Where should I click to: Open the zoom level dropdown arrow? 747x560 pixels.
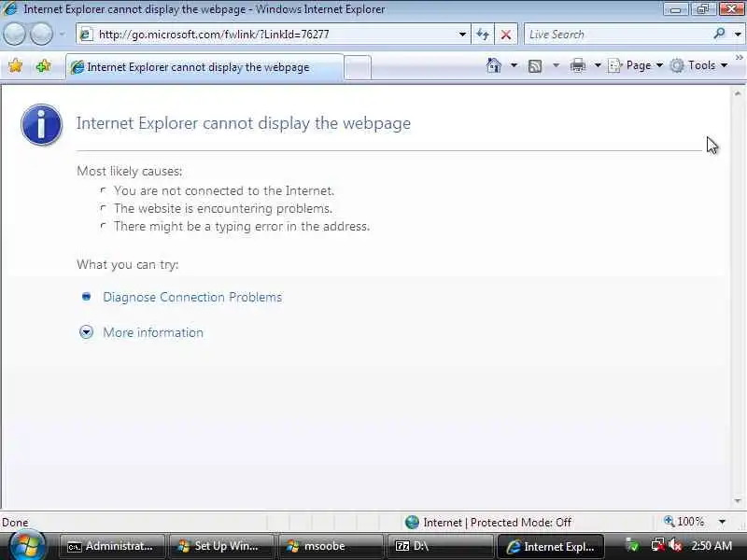(x=722, y=522)
